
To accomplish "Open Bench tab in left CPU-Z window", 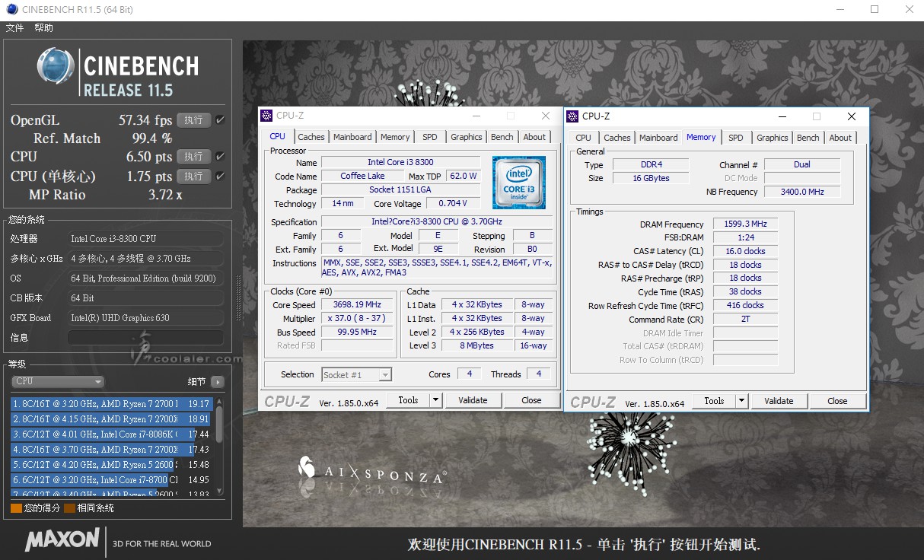I will click(x=502, y=137).
